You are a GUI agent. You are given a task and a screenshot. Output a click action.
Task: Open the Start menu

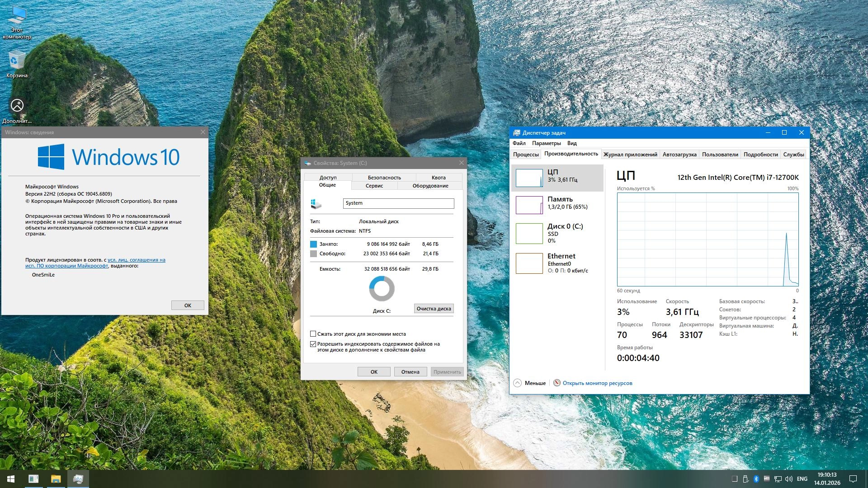[x=11, y=479]
